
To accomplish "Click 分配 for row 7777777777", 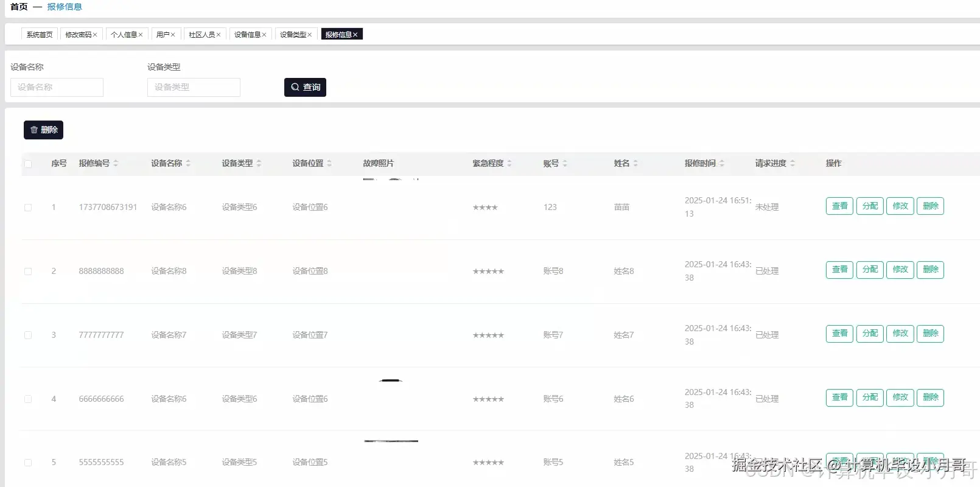I will pos(870,334).
